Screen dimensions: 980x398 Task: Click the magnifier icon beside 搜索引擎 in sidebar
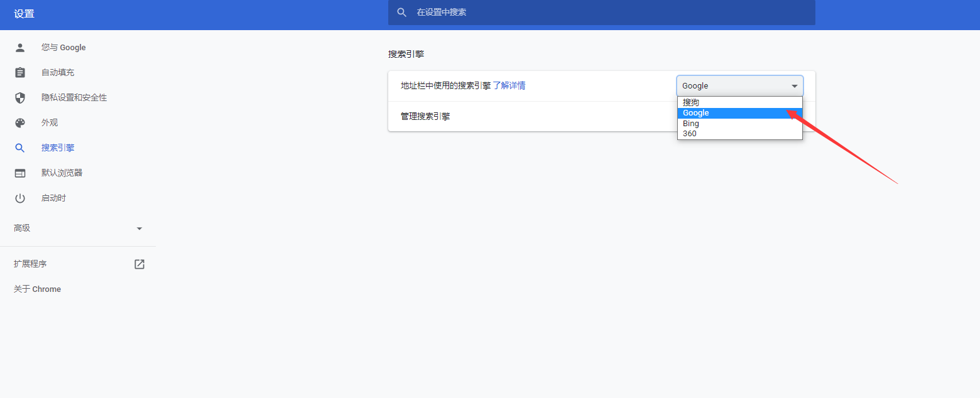pos(20,148)
